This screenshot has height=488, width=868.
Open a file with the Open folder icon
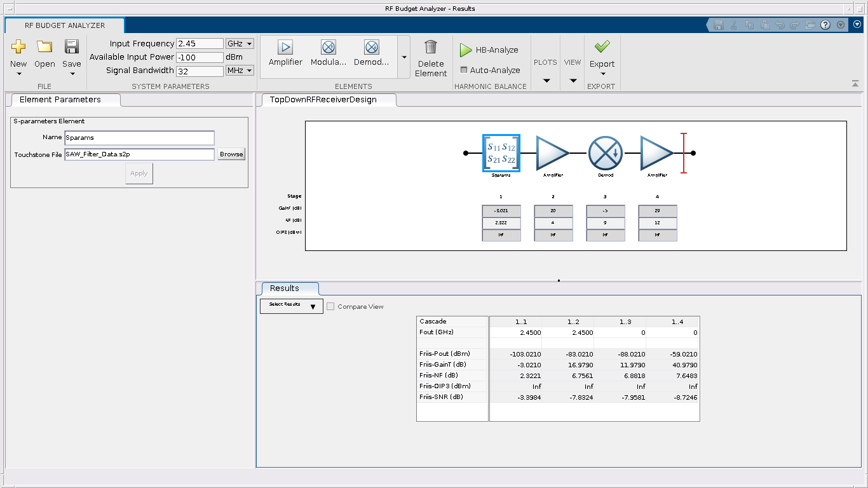[x=44, y=47]
